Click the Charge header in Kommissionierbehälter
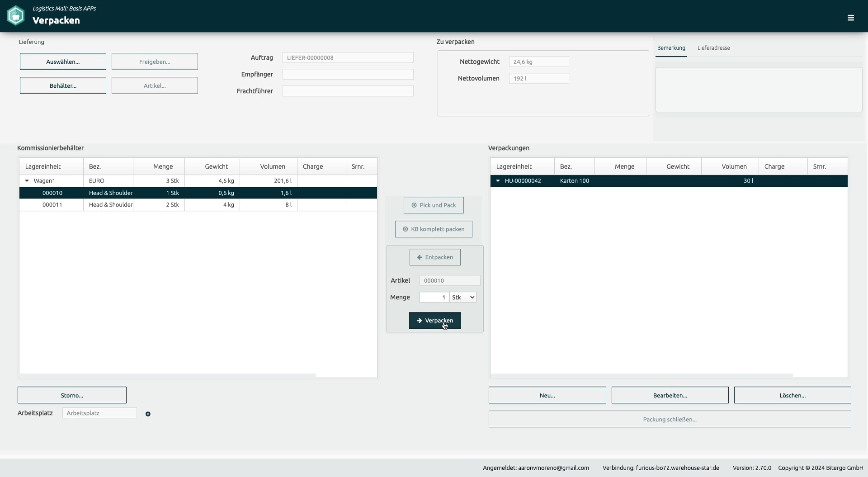Image resolution: width=868 pixels, height=477 pixels. (321, 166)
